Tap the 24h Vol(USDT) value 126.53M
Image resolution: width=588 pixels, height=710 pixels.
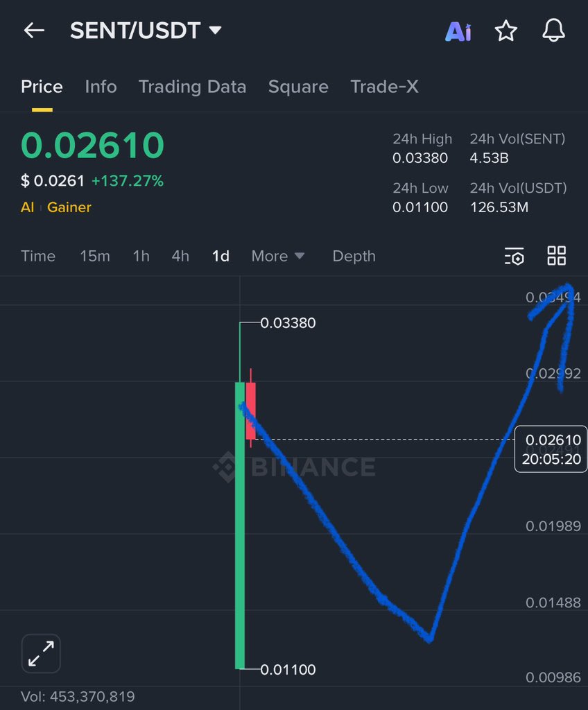[499, 207]
